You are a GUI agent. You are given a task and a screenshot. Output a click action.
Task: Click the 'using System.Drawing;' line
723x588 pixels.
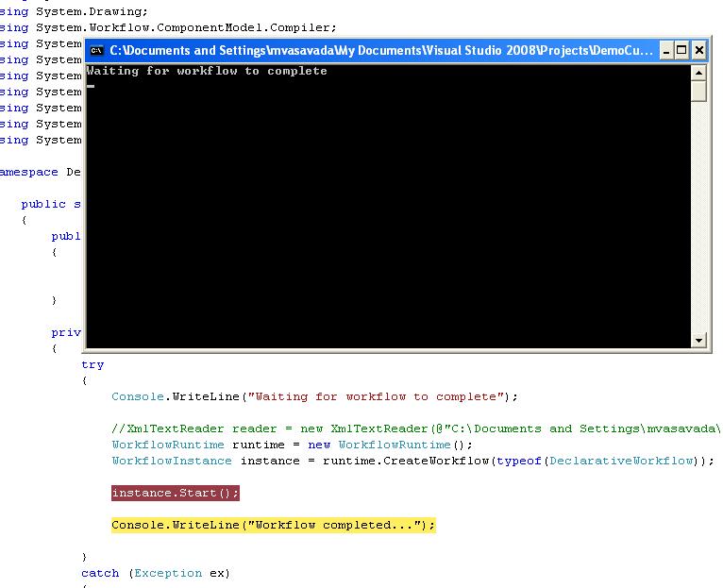tap(74, 11)
